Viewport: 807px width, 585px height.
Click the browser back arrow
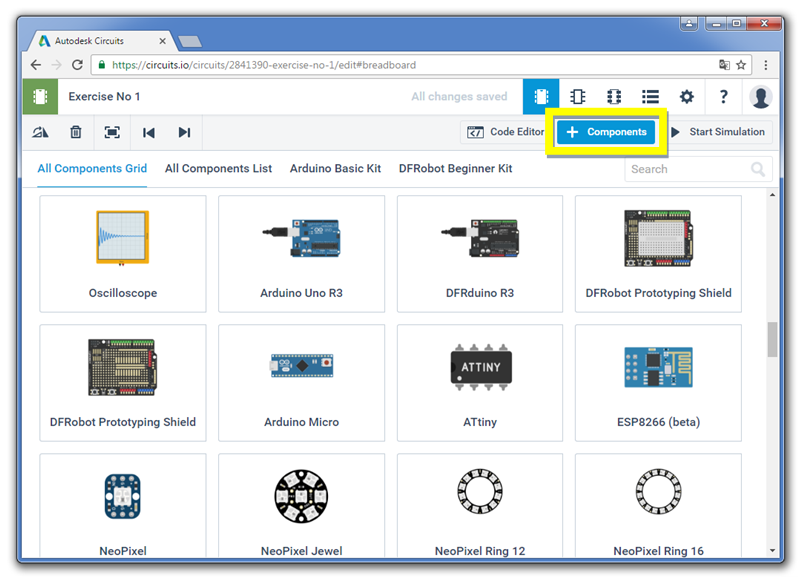click(x=36, y=65)
